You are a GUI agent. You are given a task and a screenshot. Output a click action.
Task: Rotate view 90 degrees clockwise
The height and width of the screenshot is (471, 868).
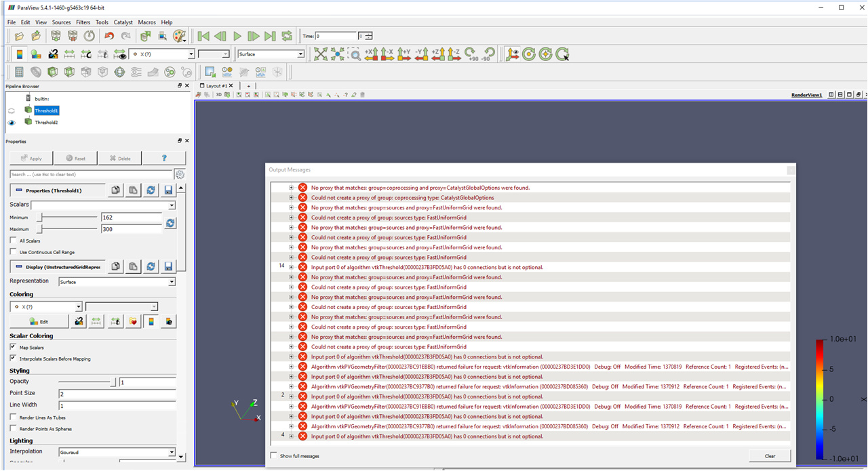471,54
